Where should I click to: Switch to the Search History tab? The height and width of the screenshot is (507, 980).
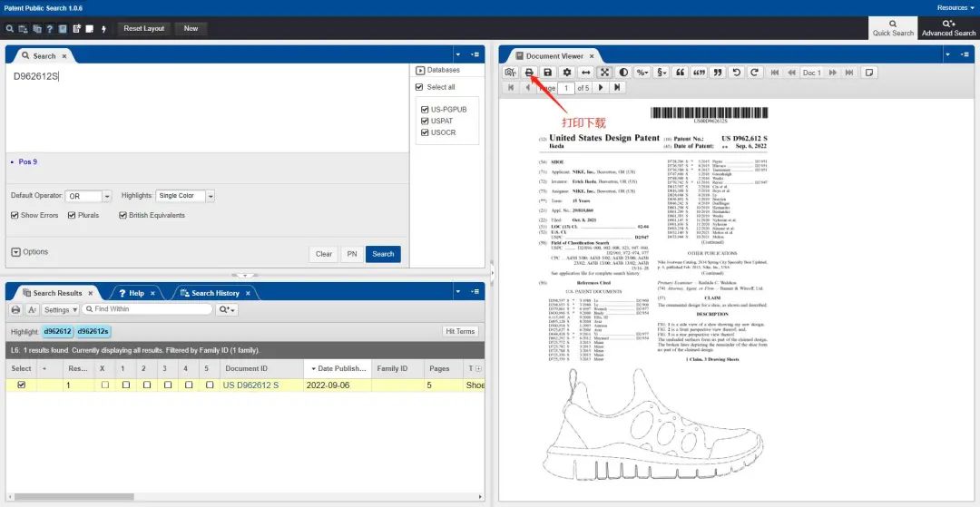tap(214, 293)
